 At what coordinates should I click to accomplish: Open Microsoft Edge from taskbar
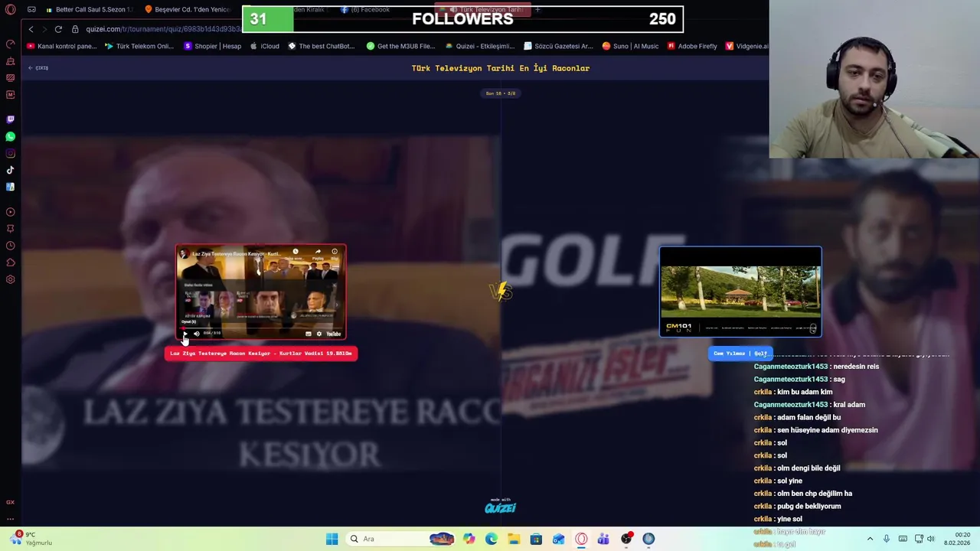(x=491, y=539)
